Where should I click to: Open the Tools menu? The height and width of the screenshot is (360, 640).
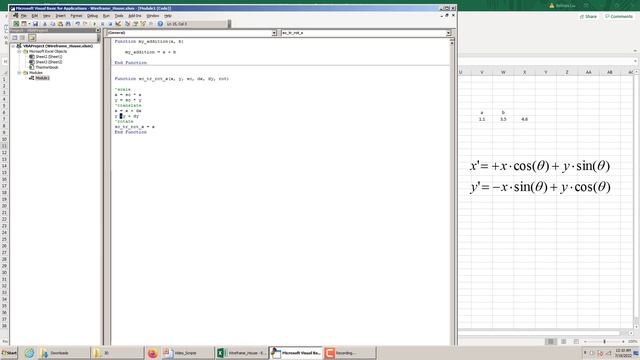119,16
